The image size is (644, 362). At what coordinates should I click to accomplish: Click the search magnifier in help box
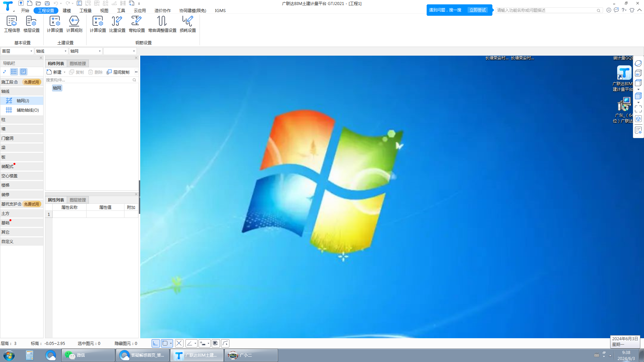point(598,10)
